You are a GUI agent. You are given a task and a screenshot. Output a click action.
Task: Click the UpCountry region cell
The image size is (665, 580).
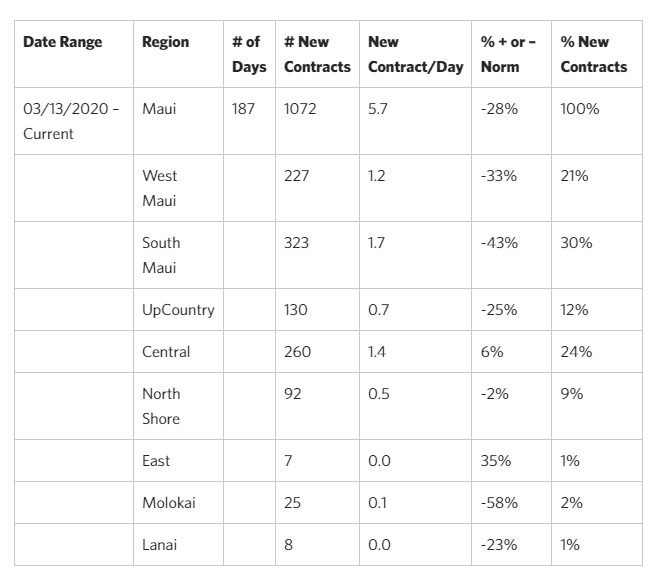pos(178,310)
